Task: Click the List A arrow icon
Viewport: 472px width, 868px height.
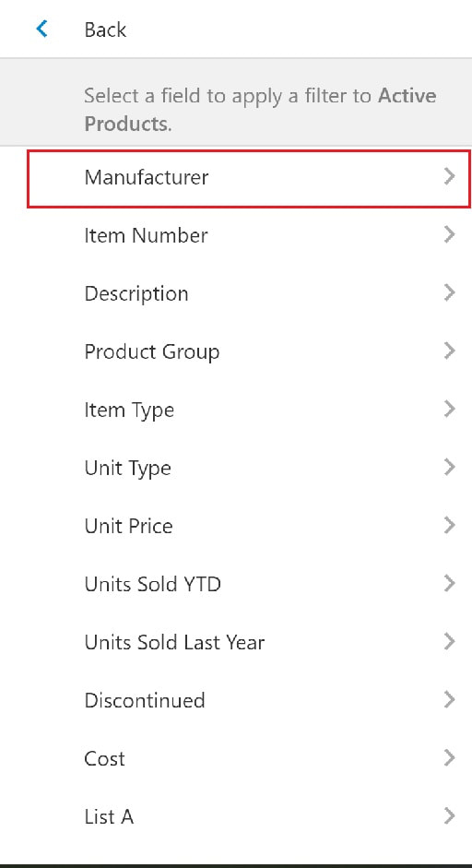Action: pyautogui.click(x=449, y=816)
